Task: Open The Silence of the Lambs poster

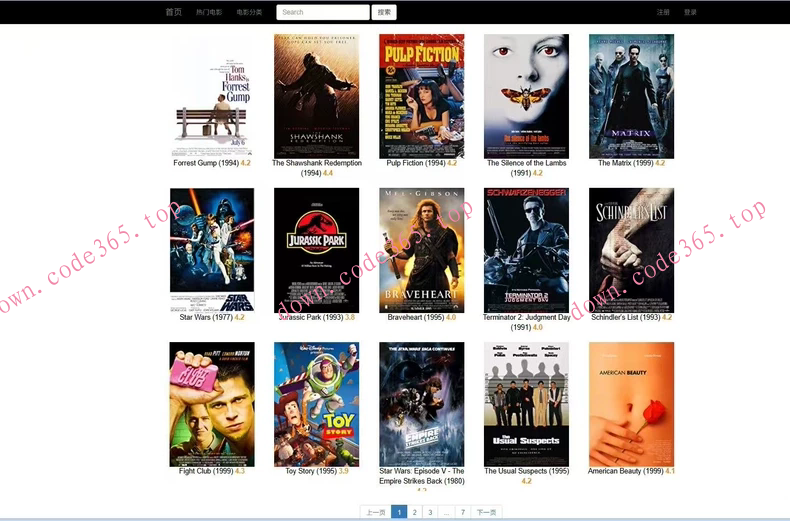Action: [526, 96]
